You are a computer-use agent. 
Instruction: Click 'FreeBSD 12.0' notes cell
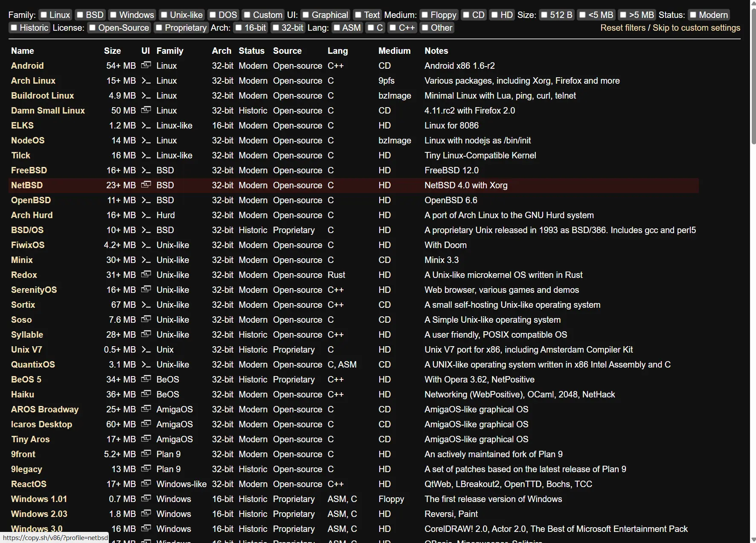[x=451, y=170]
